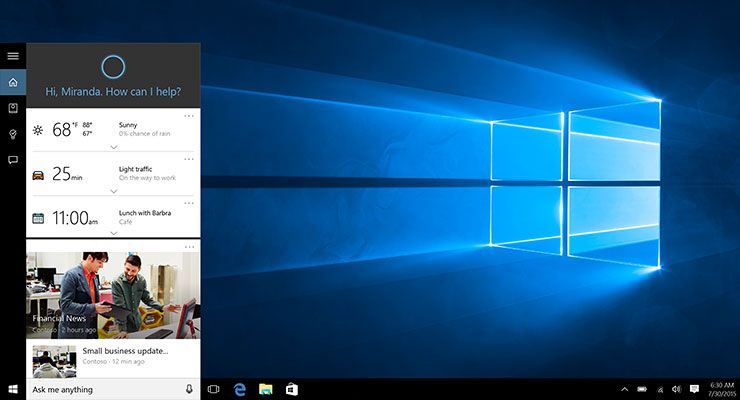Expand the Lunch with Barbra card
Viewport: 740px width, 400px height.
[x=113, y=233]
